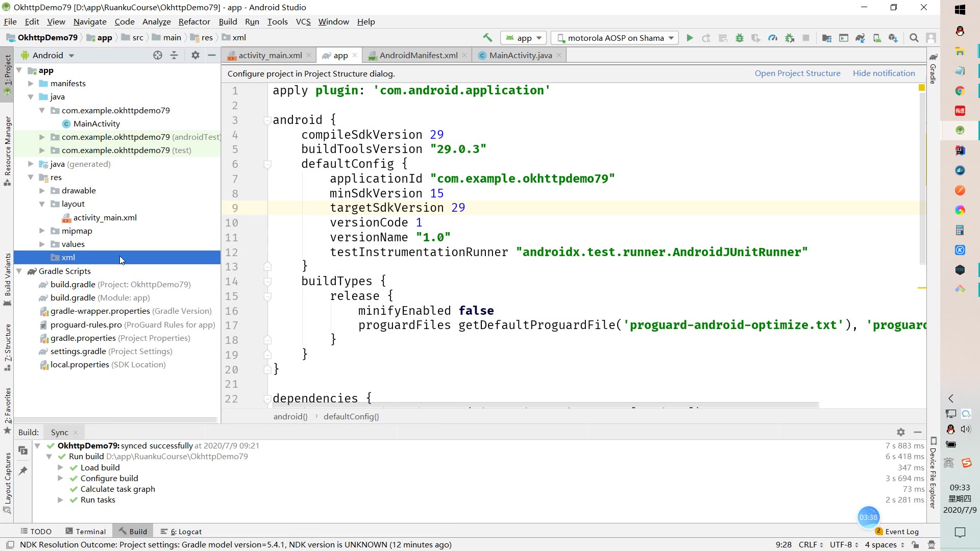Click the Run Anything toolbar icon
The height and width of the screenshot is (551, 980).
(844, 38)
